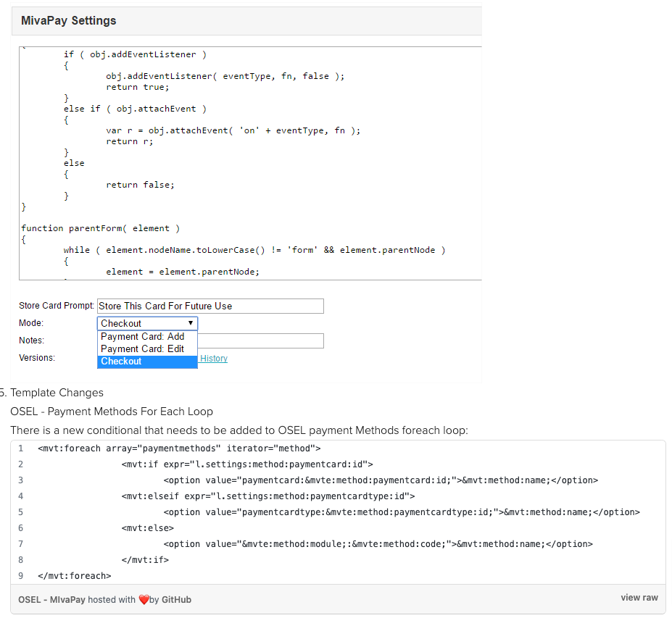672x618 pixels.
Task: Click the 'function parentForm( element )' line
Action: point(100,228)
